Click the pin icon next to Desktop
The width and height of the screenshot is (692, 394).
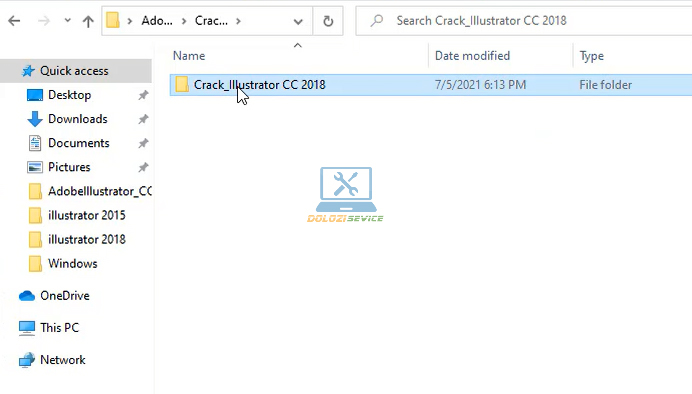(x=143, y=95)
